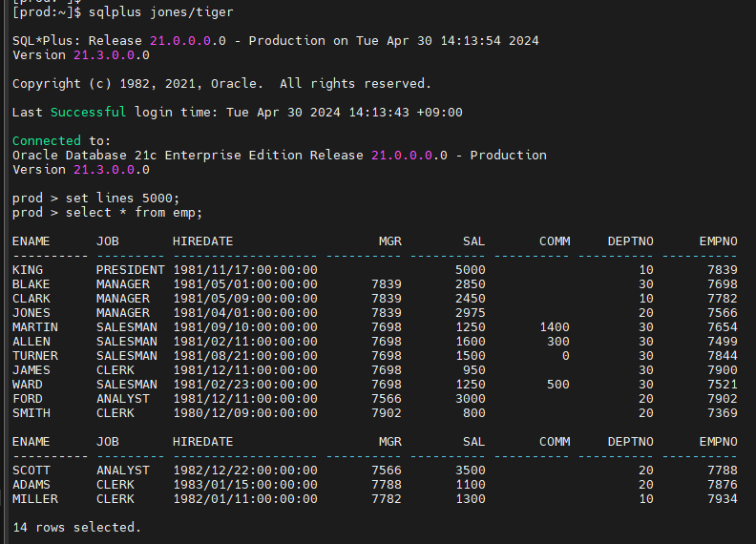Click the name MILLER
The width and height of the screenshot is (756, 544).
tap(35, 499)
